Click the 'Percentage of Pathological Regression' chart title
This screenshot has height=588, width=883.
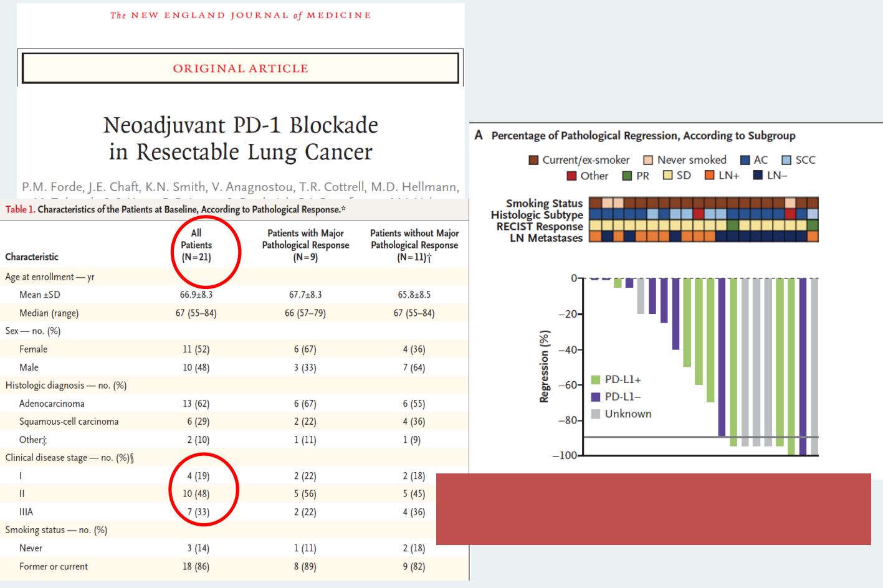coord(644,136)
